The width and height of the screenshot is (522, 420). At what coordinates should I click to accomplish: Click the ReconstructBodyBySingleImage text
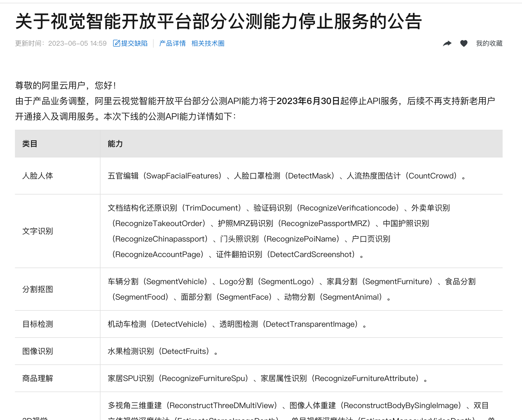[401, 405]
